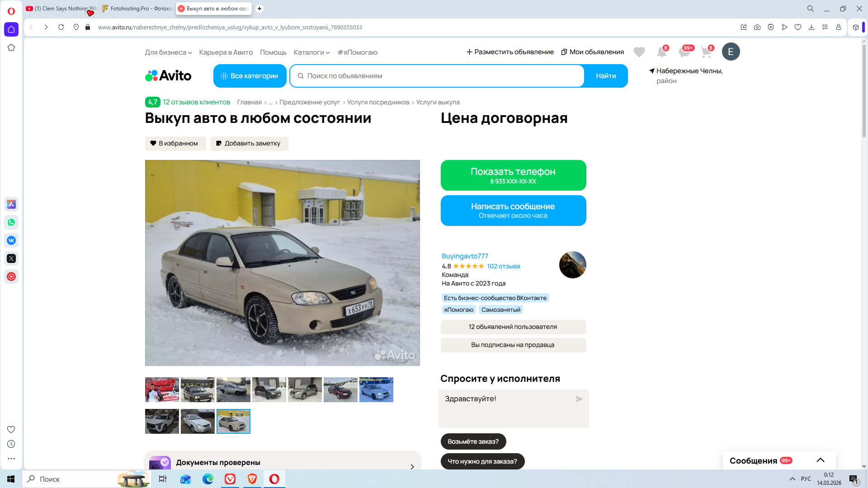Toggle 'Вы подписаны на продавца' subscription
The height and width of the screenshot is (488, 868).
[x=513, y=345]
